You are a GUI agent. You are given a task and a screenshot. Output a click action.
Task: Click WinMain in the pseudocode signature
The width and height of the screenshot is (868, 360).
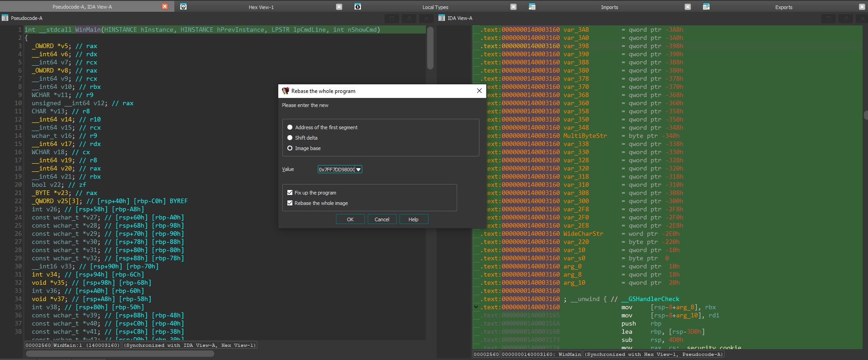(88, 29)
